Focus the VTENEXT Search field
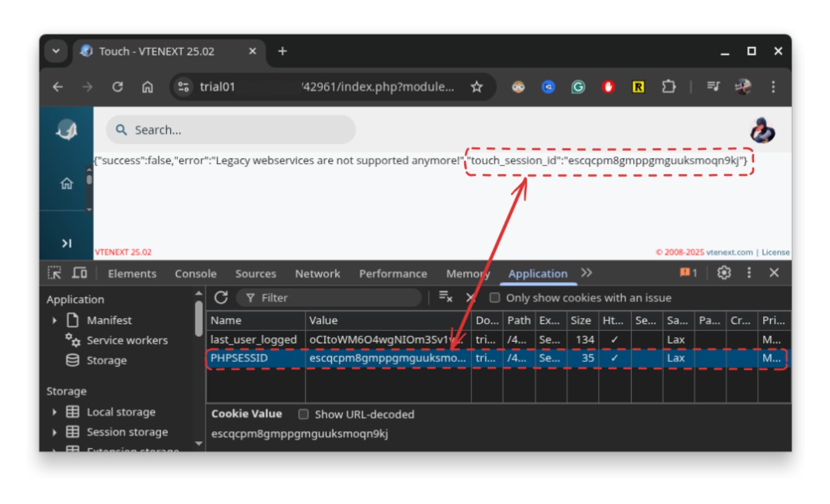This screenshot has width=830, height=504. [231, 130]
